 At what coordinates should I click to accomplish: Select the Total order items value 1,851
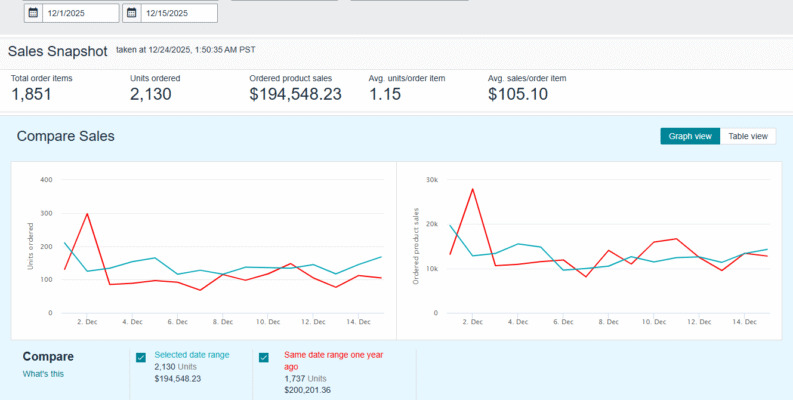pos(31,95)
